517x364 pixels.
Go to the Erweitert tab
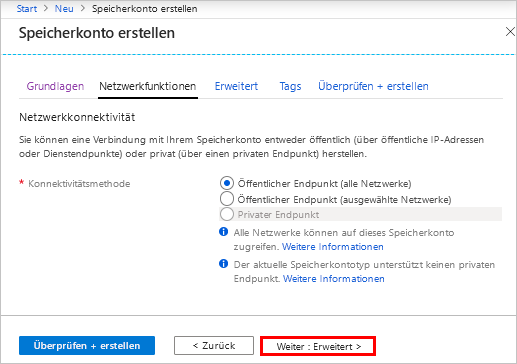tap(236, 86)
